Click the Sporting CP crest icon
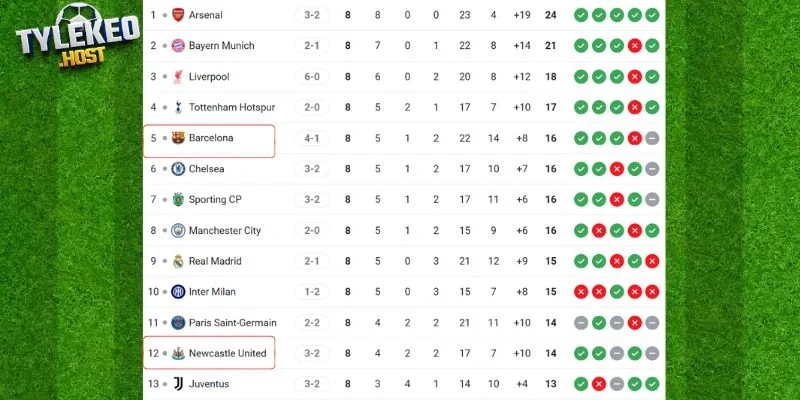This screenshot has height=400, width=800. coord(178,200)
